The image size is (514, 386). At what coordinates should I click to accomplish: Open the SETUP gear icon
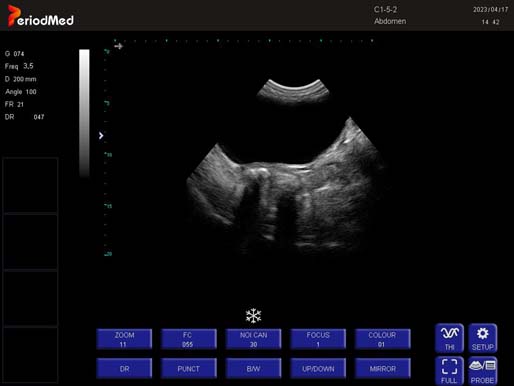coord(483,338)
